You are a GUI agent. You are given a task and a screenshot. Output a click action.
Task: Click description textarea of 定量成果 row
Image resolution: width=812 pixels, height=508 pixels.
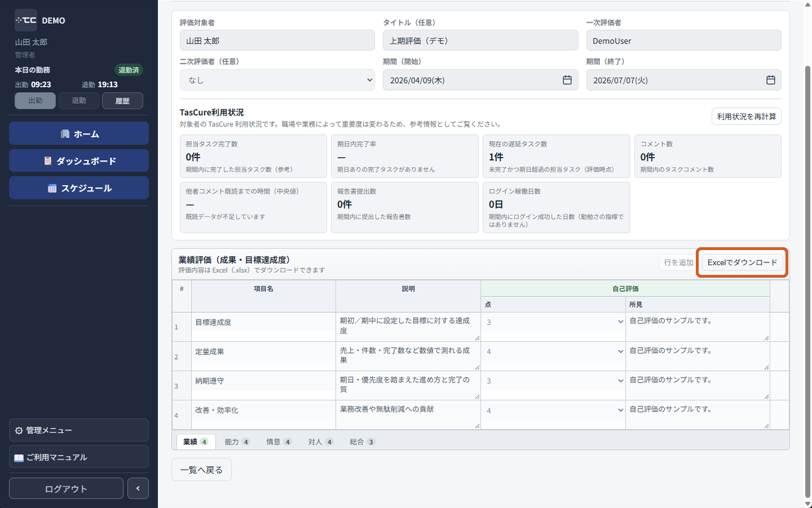[x=408, y=356]
